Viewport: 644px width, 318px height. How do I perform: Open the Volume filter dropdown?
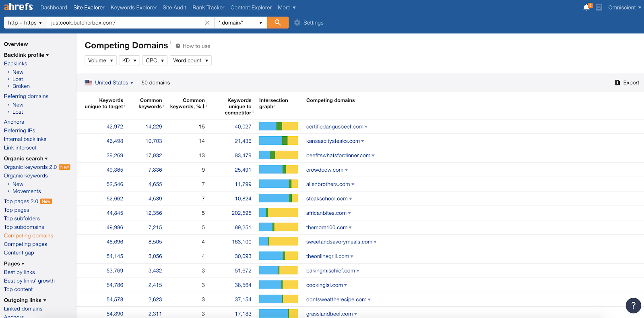click(100, 60)
